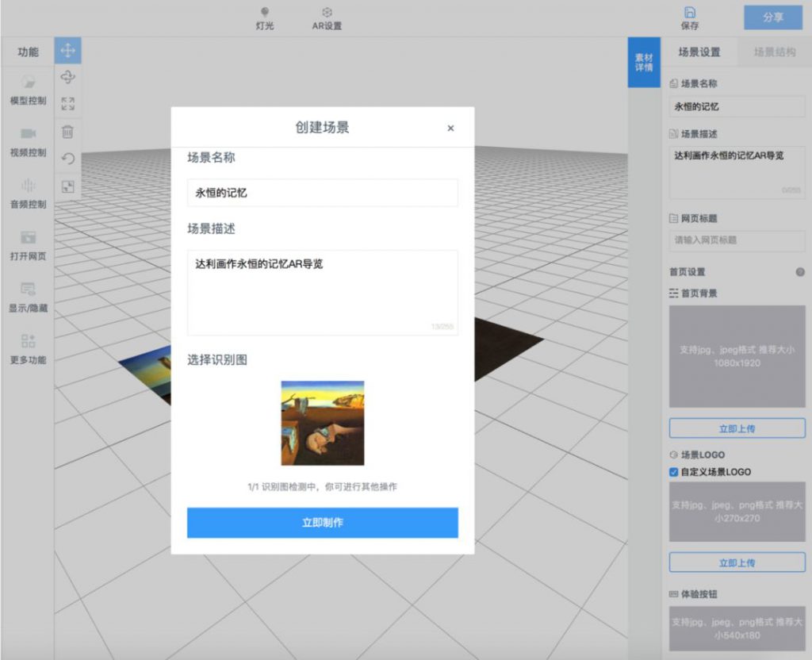812x660 pixels.
Task: Open 音频控制 audio control function
Action: 28,194
